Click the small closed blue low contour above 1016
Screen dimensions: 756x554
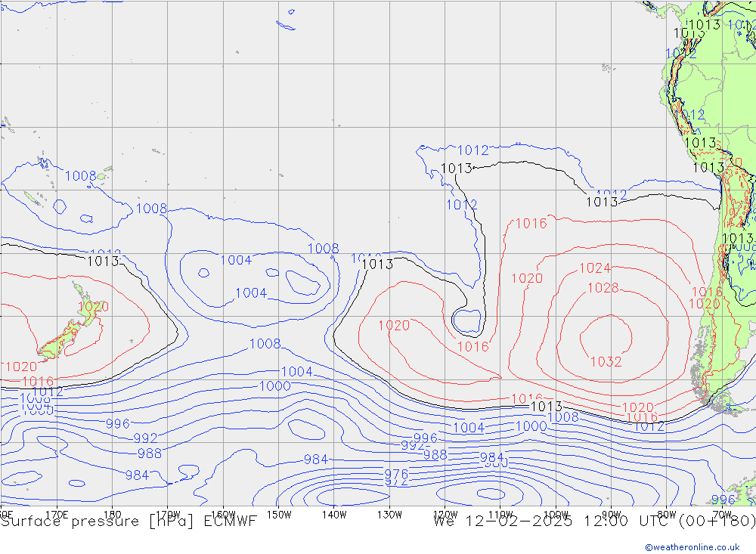point(466,320)
